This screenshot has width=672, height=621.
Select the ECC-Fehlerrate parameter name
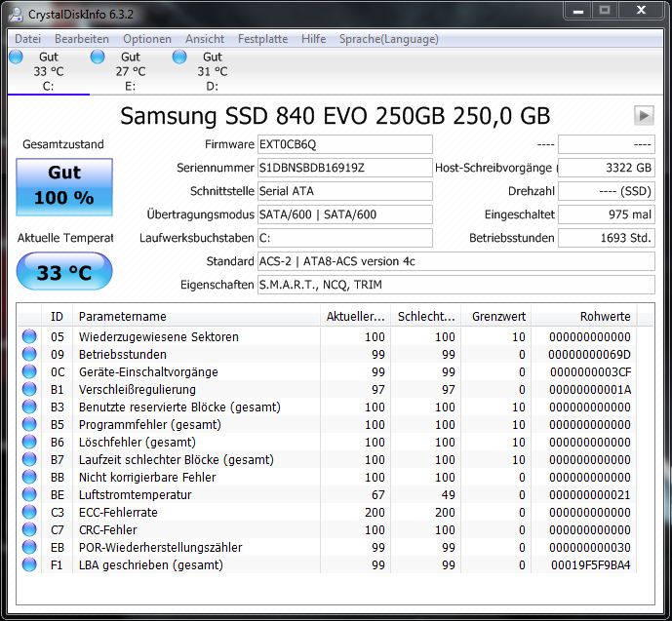click(x=118, y=513)
